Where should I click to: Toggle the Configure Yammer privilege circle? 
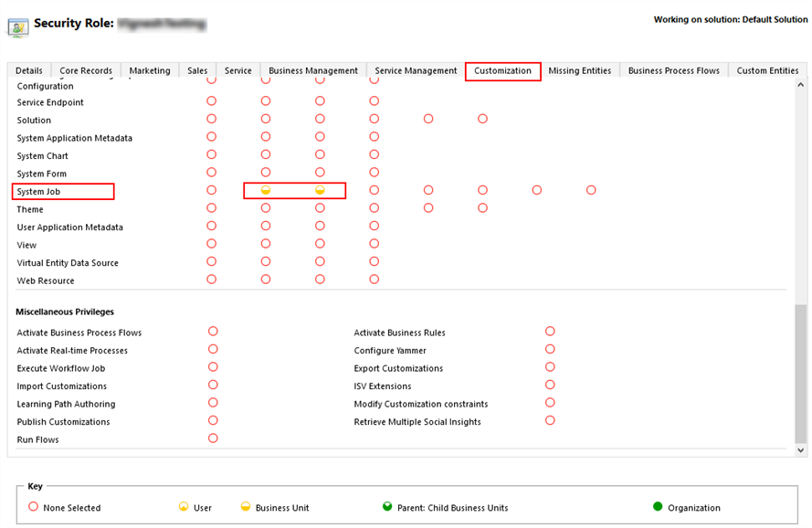click(550, 349)
